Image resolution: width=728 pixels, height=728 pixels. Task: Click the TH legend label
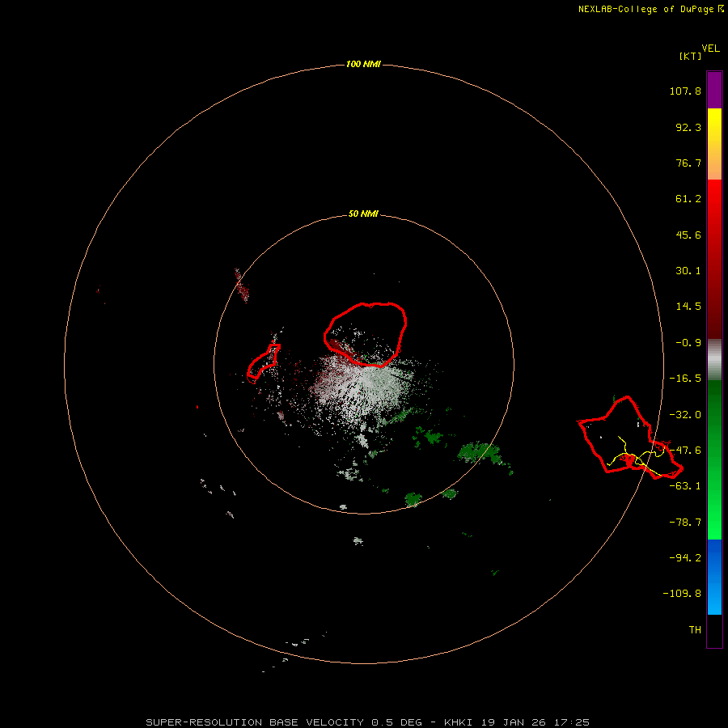695,630
